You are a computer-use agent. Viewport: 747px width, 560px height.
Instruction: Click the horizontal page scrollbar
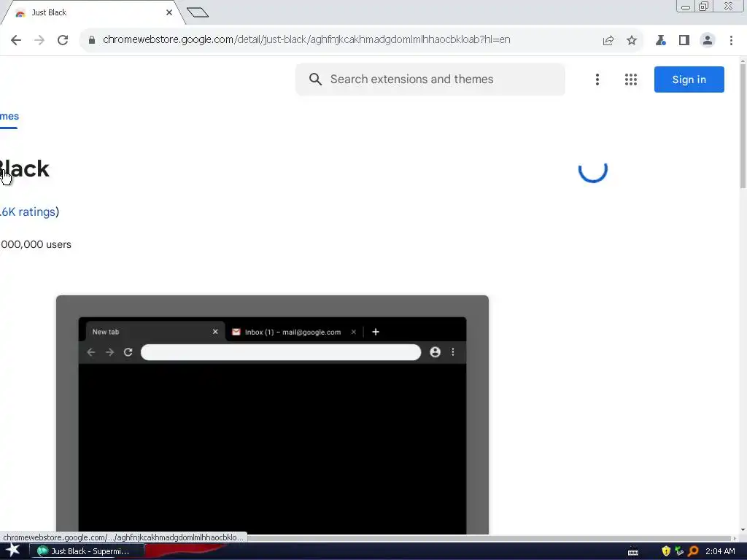[x=489, y=538]
